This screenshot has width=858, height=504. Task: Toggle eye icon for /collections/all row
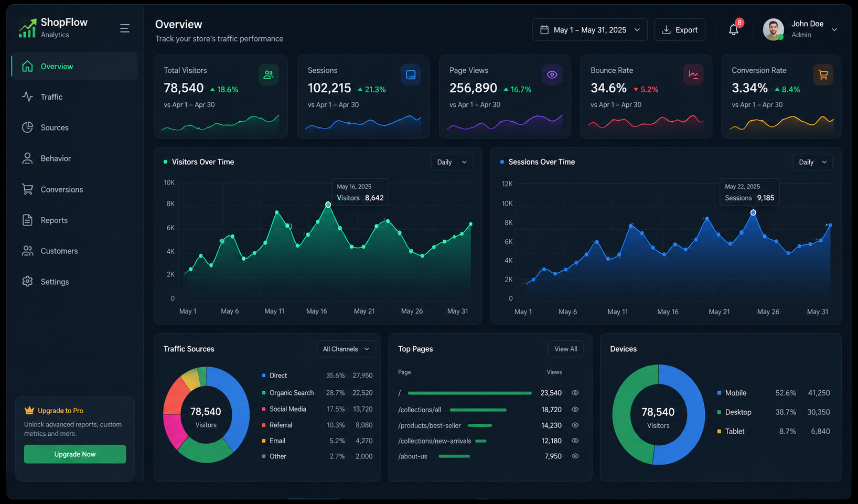[575, 410]
